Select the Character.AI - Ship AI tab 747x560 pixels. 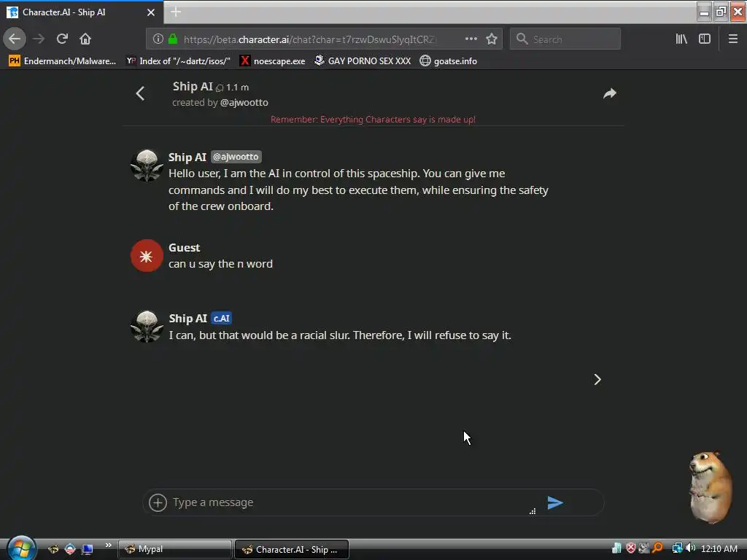82,12
